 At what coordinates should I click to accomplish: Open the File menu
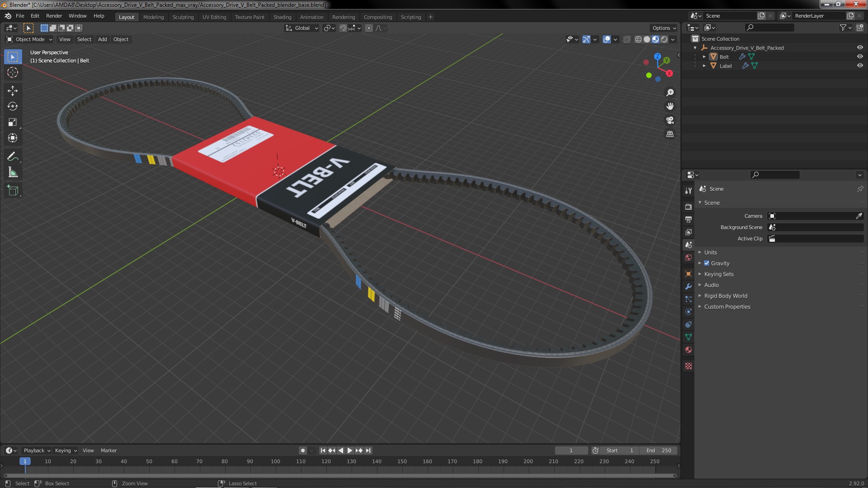coord(20,16)
